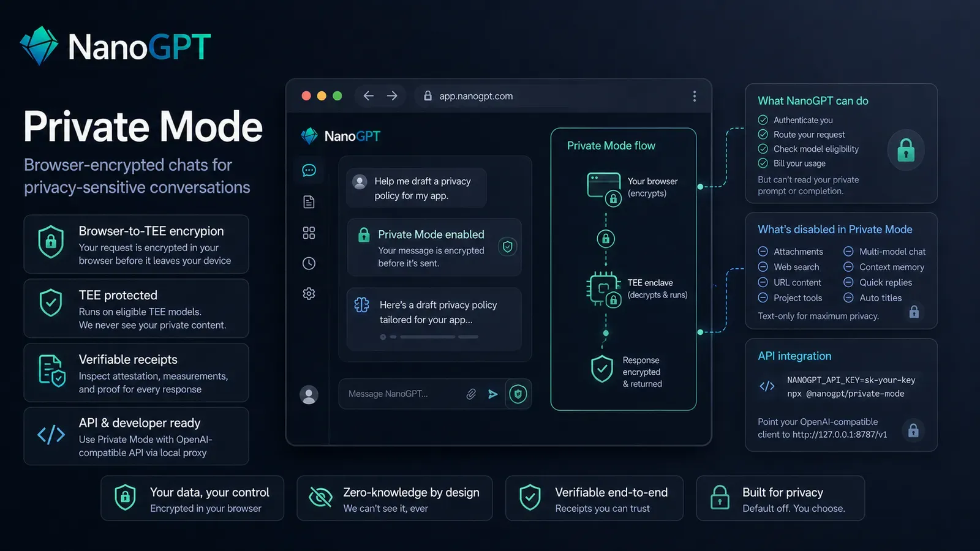Go forward with the browser forward arrow
The width and height of the screenshot is (980, 551).
392,96
